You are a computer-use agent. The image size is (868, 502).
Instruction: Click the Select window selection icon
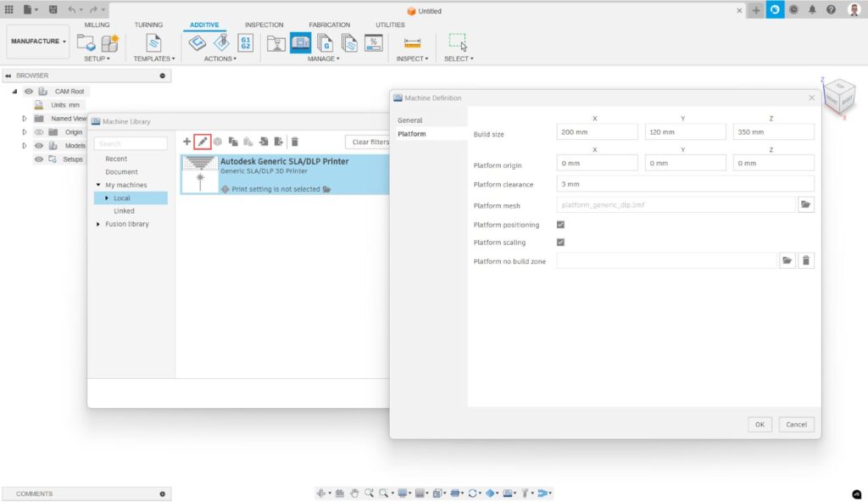tap(458, 42)
